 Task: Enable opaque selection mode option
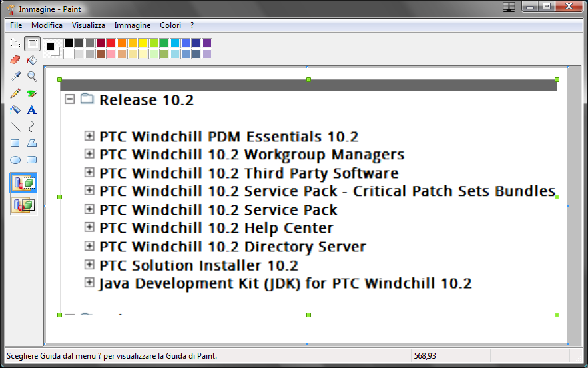pyautogui.click(x=23, y=183)
